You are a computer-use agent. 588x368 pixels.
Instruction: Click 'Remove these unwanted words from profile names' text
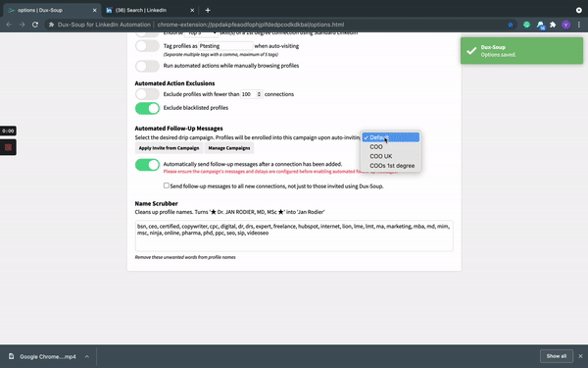pyautogui.click(x=185, y=257)
